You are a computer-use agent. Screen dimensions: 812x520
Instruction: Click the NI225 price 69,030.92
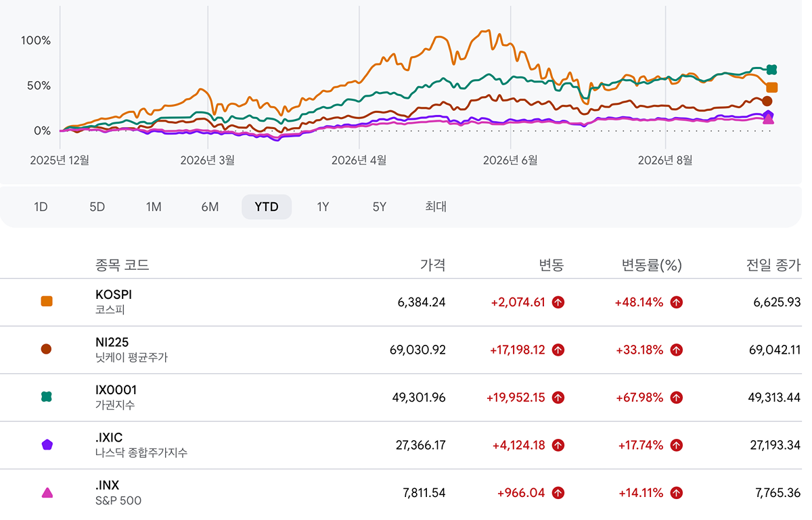pos(418,350)
